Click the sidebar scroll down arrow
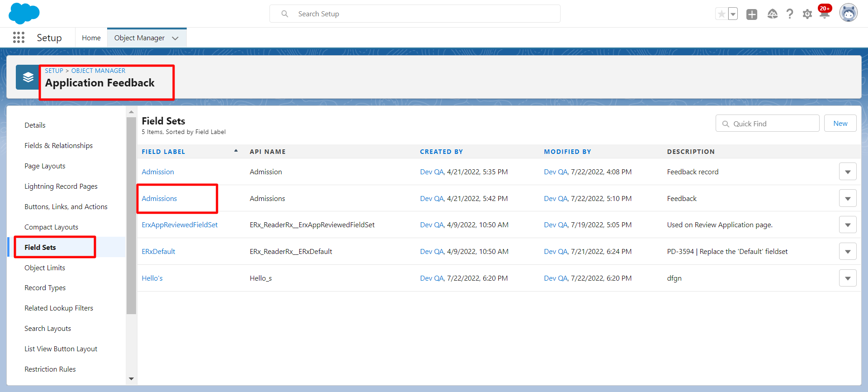868x392 pixels. (x=132, y=379)
